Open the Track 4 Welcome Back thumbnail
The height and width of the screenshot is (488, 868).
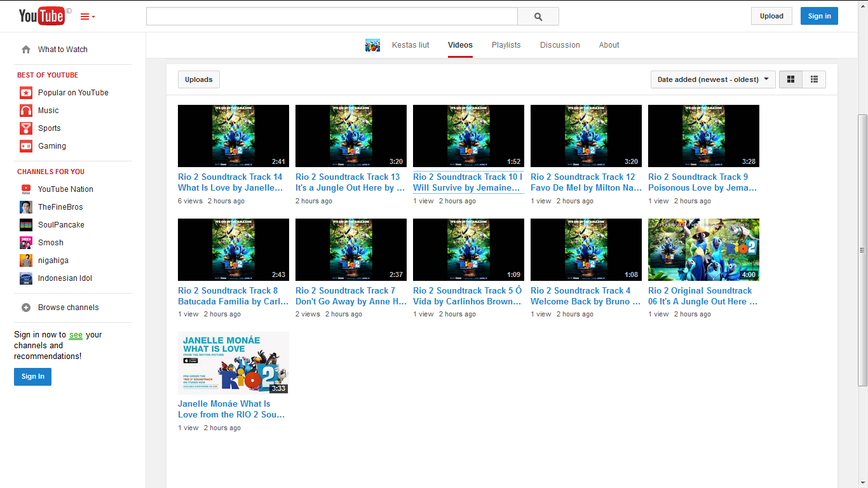(x=586, y=250)
